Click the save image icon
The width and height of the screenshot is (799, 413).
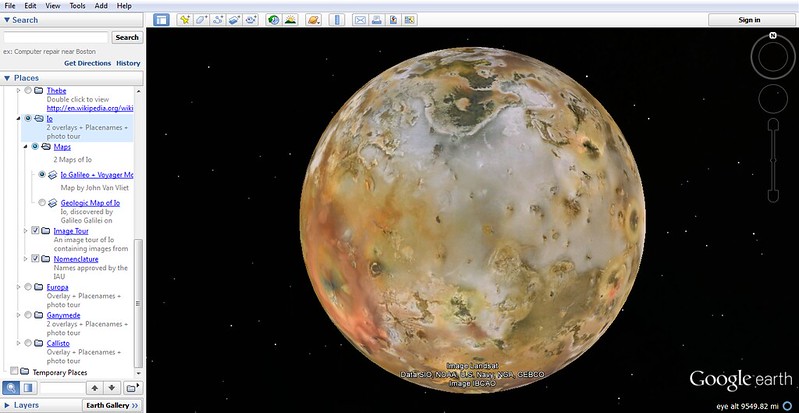pos(393,20)
